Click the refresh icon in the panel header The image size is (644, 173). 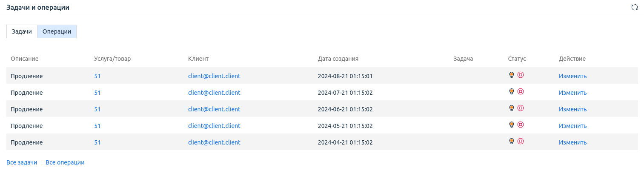pos(634,7)
